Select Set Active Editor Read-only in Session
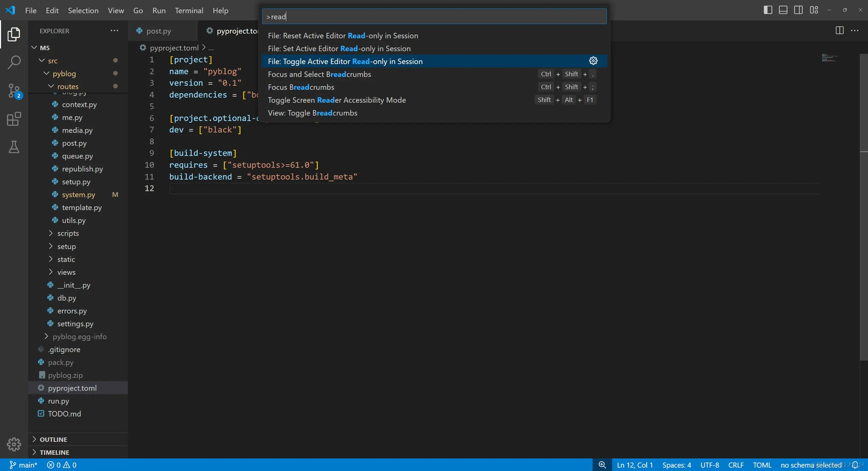This screenshot has height=471, width=868. click(x=339, y=48)
